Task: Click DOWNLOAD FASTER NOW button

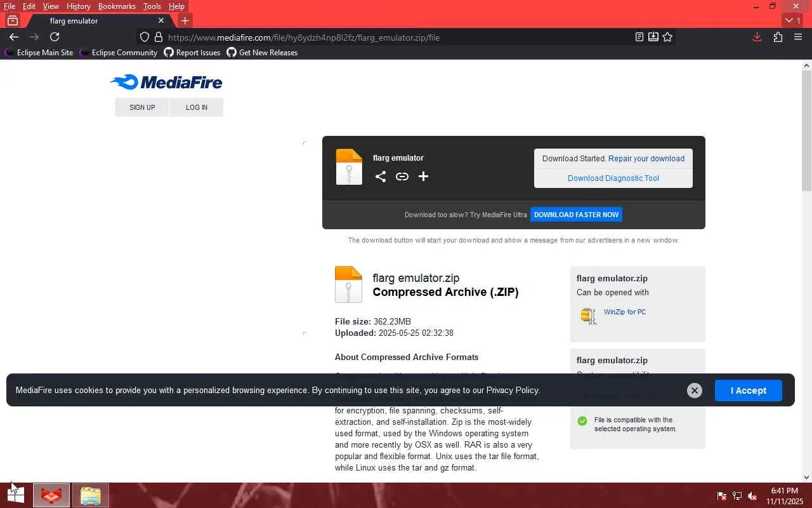Action: (576, 215)
